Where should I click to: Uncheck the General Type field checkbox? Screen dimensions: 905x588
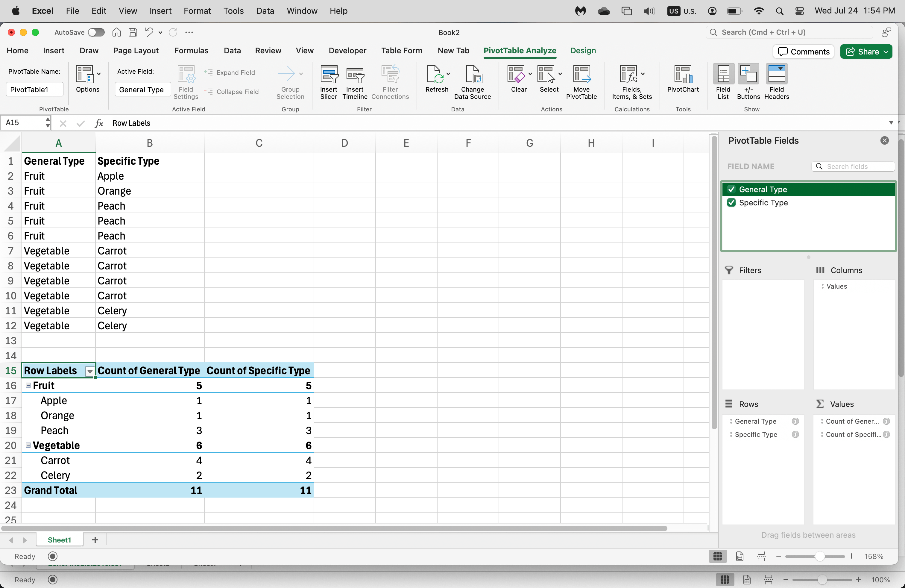731,190
